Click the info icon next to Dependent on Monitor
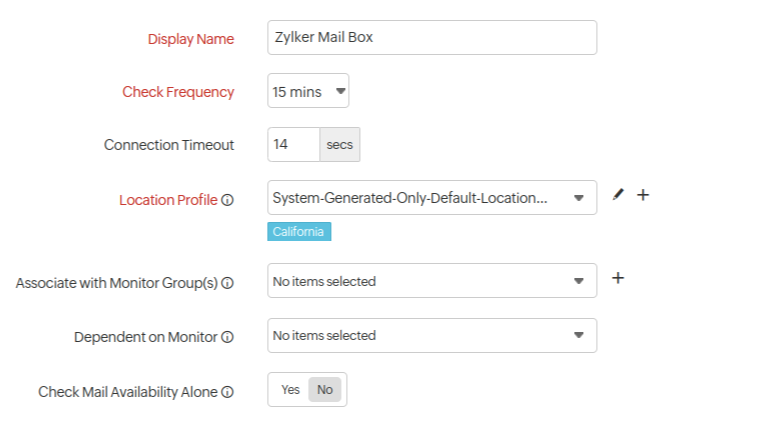 (227, 337)
